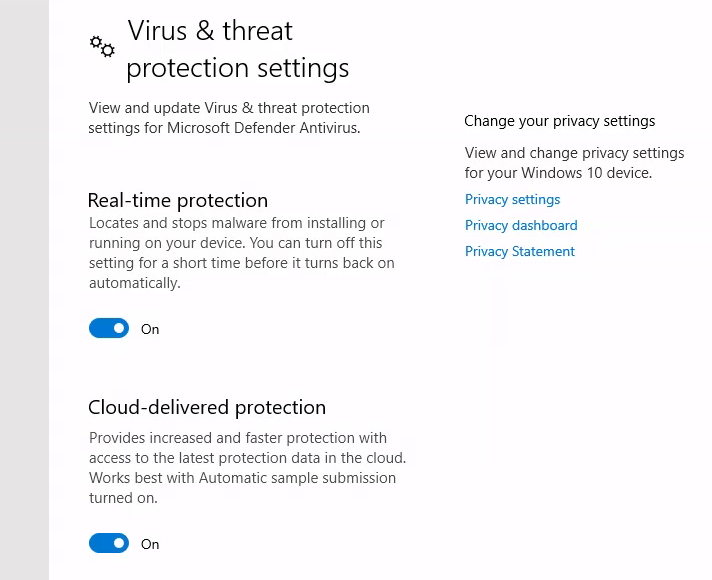Disable the Cloud-delivered protection switch

[x=109, y=543]
